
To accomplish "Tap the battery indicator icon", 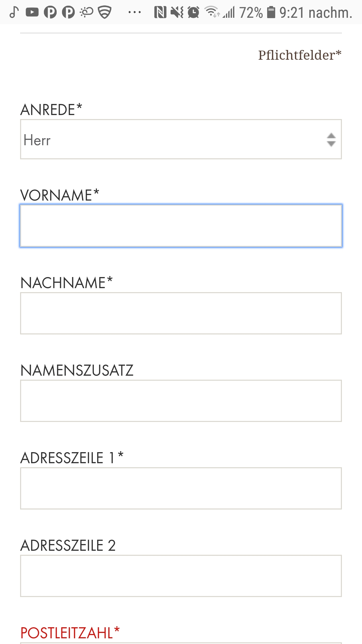I will [270, 12].
